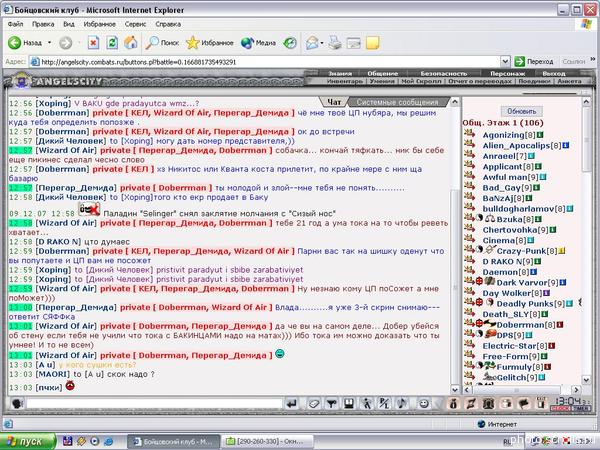Click the IE Refresh page icon
This screenshot has height=450, width=600.
(112, 42)
